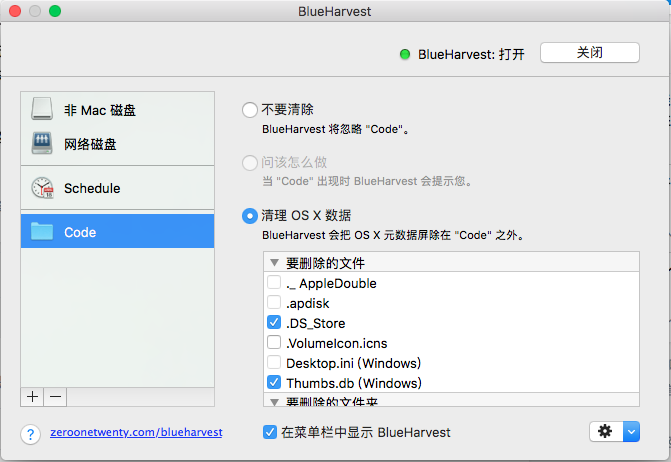Click the ._ AppleDouble file name
The width and height of the screenshot is (671, 462).
(x=331, y=283)
